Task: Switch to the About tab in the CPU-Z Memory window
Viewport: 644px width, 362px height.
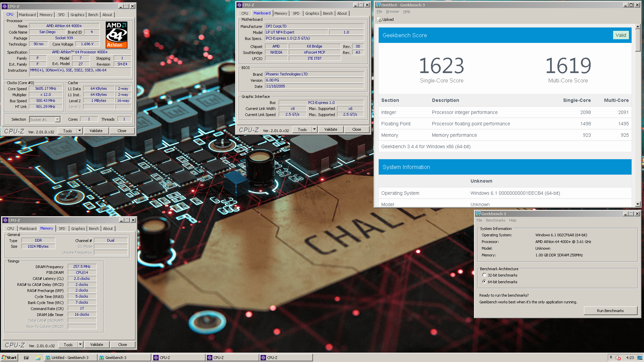Action: click(x=108, y=229)
